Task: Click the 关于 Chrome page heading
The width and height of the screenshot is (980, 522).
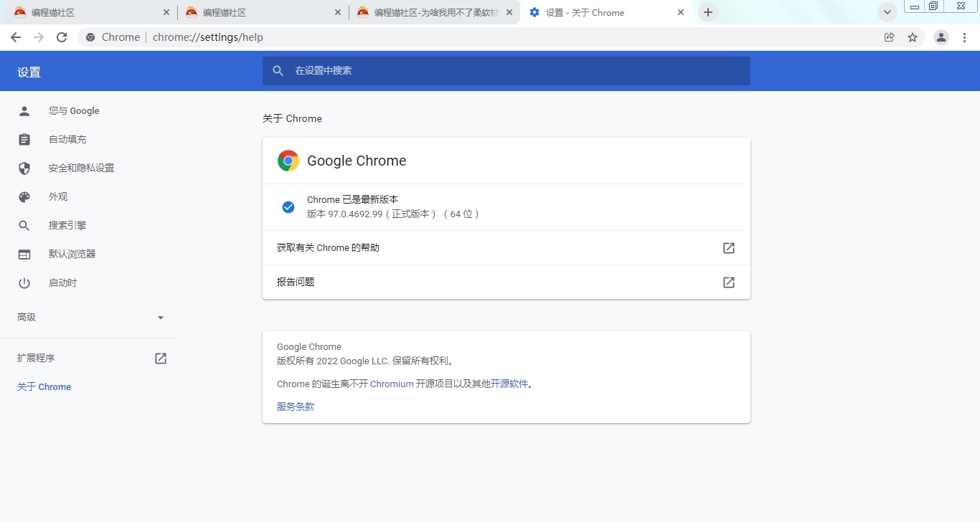Action: [x=292, y=118]
